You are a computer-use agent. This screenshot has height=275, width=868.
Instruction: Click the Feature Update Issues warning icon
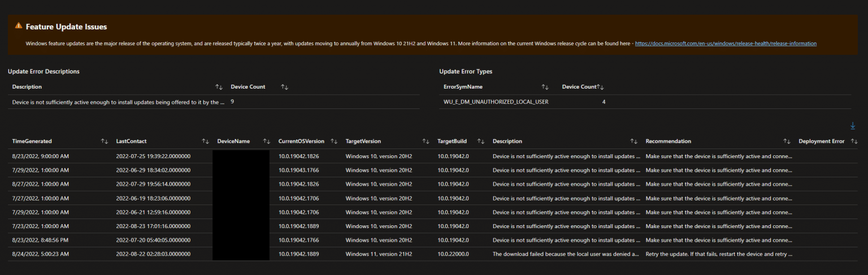[x=19, y=26]
